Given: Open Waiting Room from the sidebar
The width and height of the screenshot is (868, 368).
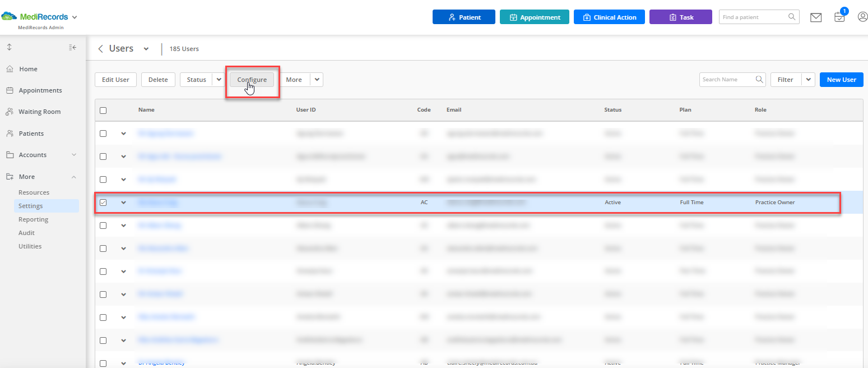Looking at the screenshot, I should (x=39, y=112).
